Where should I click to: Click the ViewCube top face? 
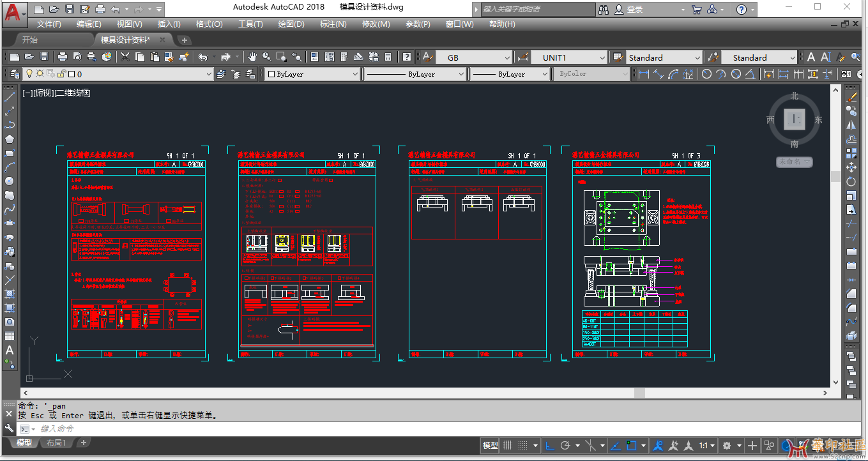pyautogui.click(x=794, y=119)
